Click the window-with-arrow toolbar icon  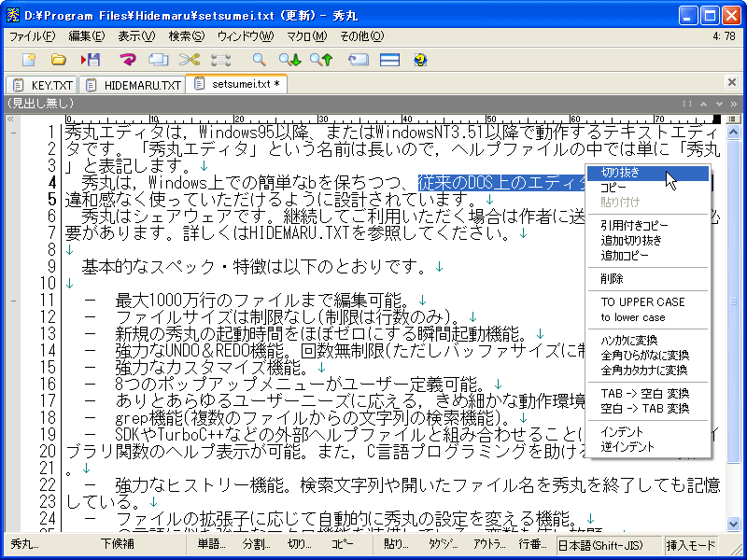point(359,60)
